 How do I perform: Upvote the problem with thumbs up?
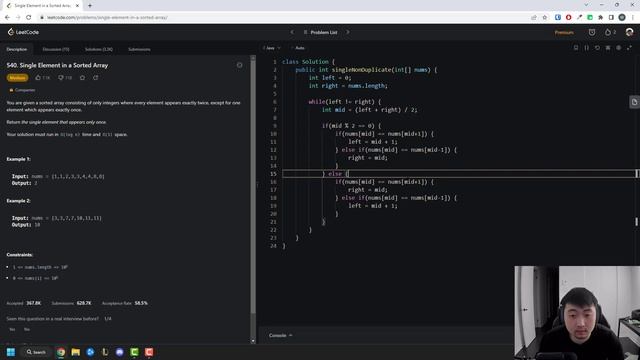click(42, 78)
